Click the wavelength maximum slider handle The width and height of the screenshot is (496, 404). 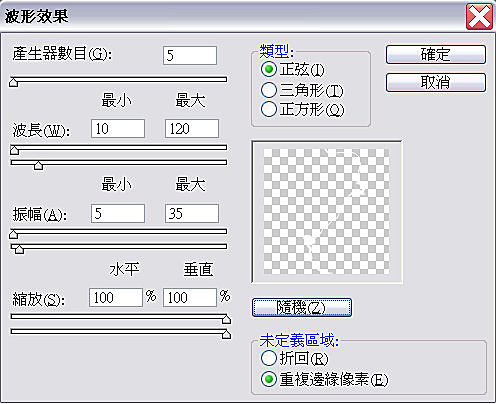[x=39, y=165]
